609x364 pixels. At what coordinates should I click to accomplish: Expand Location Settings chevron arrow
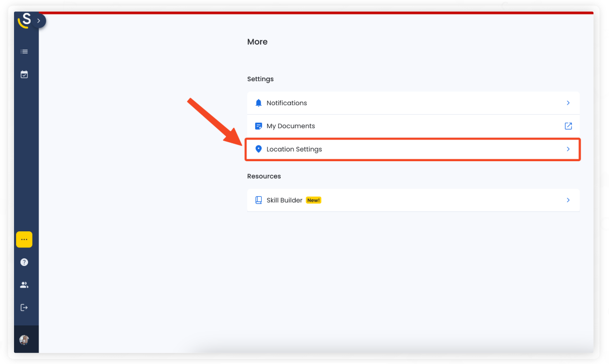pyautogui.click(x=568, y=149)
